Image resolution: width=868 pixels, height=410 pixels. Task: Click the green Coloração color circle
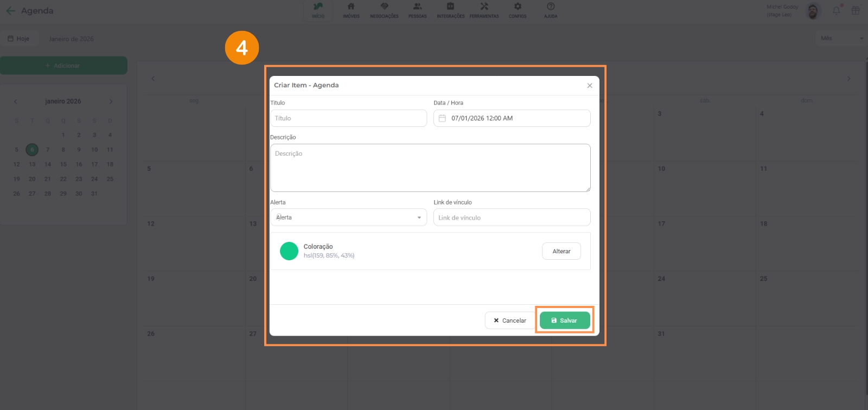pos(289,251)
